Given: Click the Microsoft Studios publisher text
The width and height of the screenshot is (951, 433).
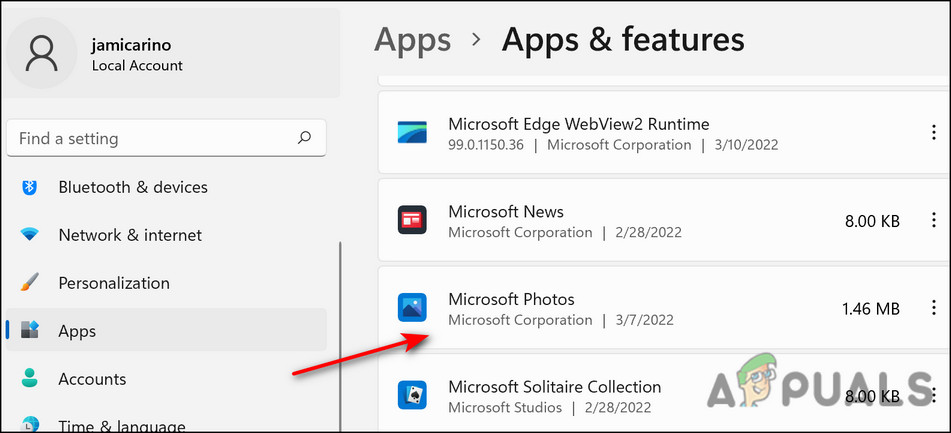Looking at the screenshot, I should 505,408.
